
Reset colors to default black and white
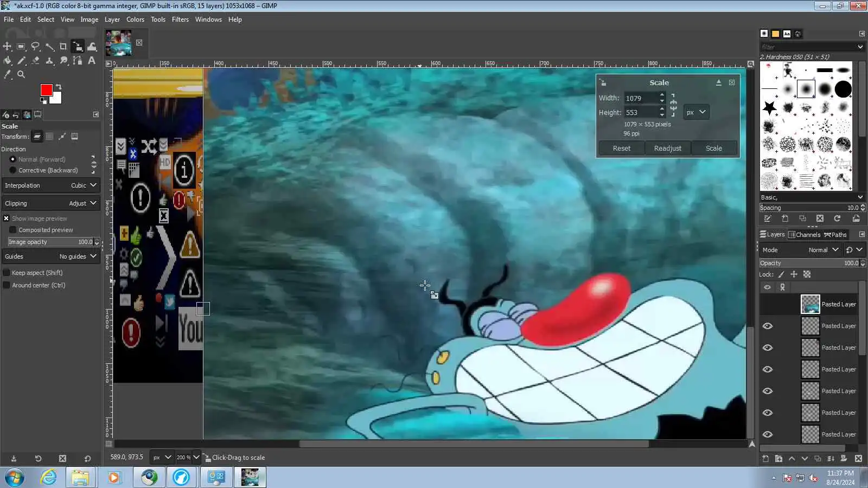[x=43, y=100]
